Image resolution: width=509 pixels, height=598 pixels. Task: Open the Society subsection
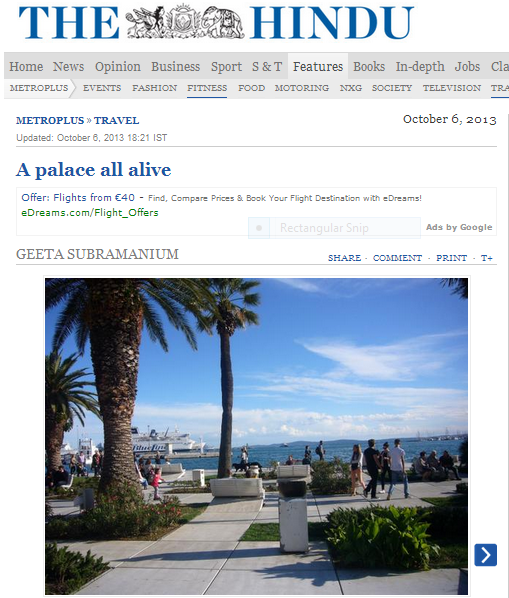pos(392,88)
